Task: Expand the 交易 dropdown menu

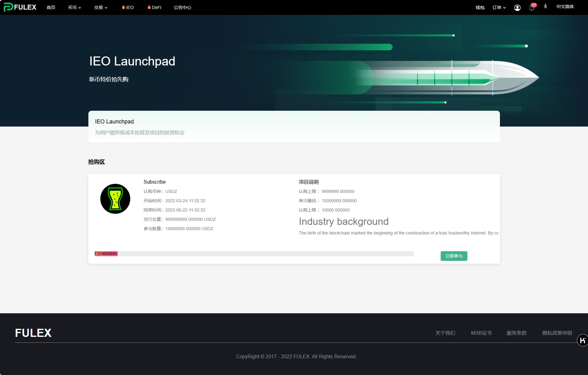Action: [x=100, y=7]
